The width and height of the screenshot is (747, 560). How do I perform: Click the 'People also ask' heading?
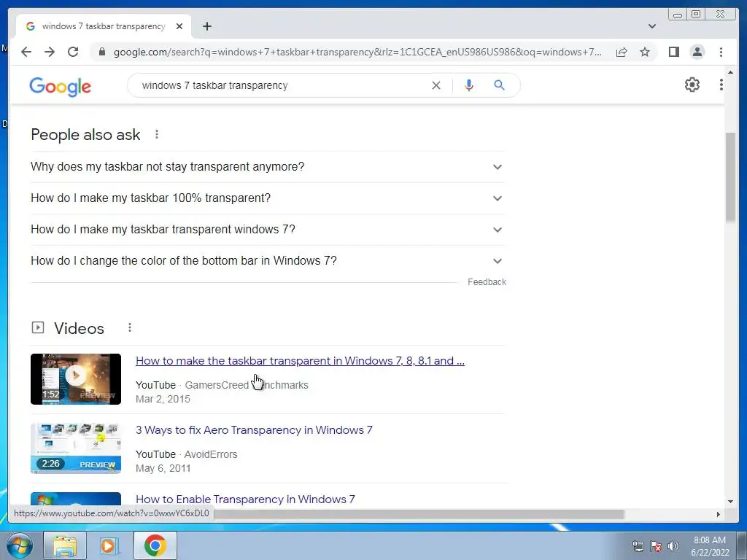[85, 135]
